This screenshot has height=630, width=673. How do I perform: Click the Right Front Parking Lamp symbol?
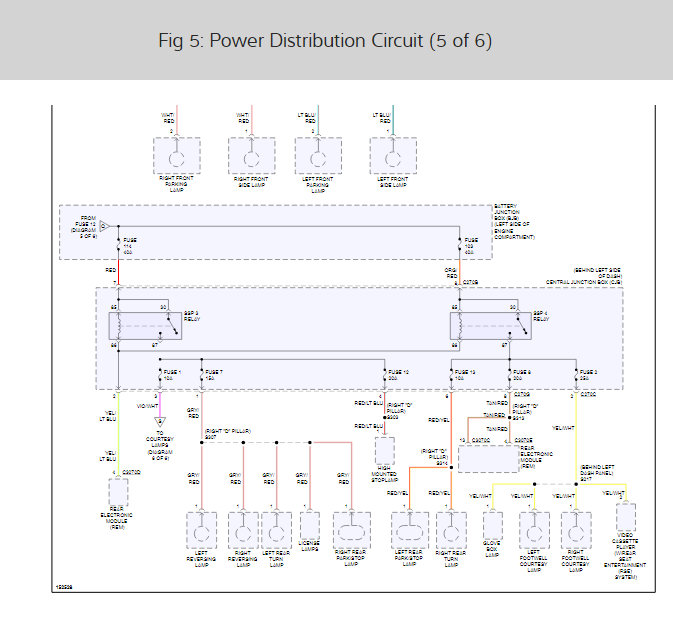click(x=177, y=155)
